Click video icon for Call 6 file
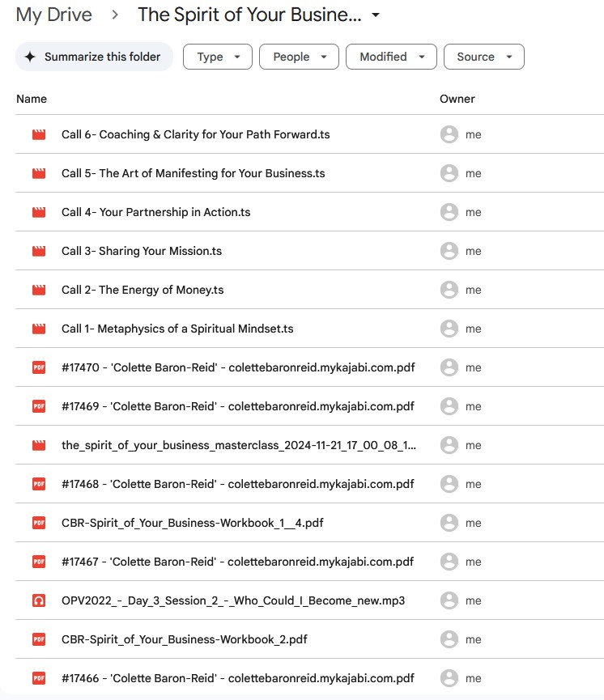This screenshot has height=700, width=604. coord(38,135)
